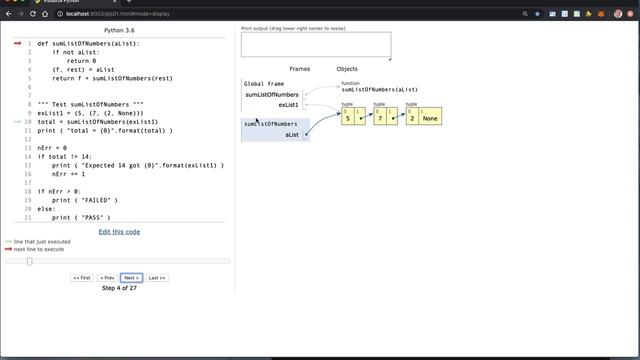
Task: Select the sumListOfNumbers(aList) function object
Action: (380, 89)
